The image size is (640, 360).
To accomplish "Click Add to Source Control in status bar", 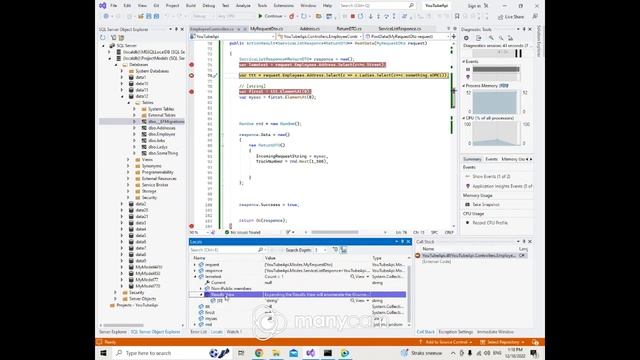I will click(445, 342).
